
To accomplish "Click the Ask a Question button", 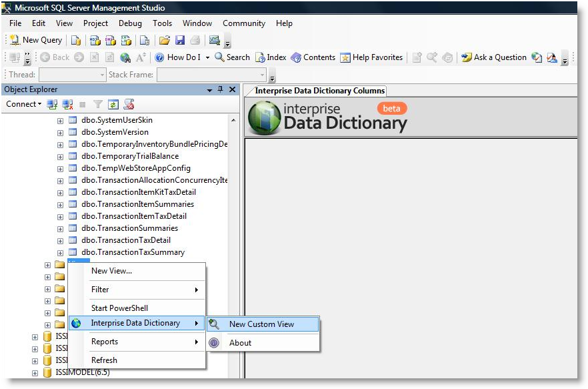I will 494,57.
